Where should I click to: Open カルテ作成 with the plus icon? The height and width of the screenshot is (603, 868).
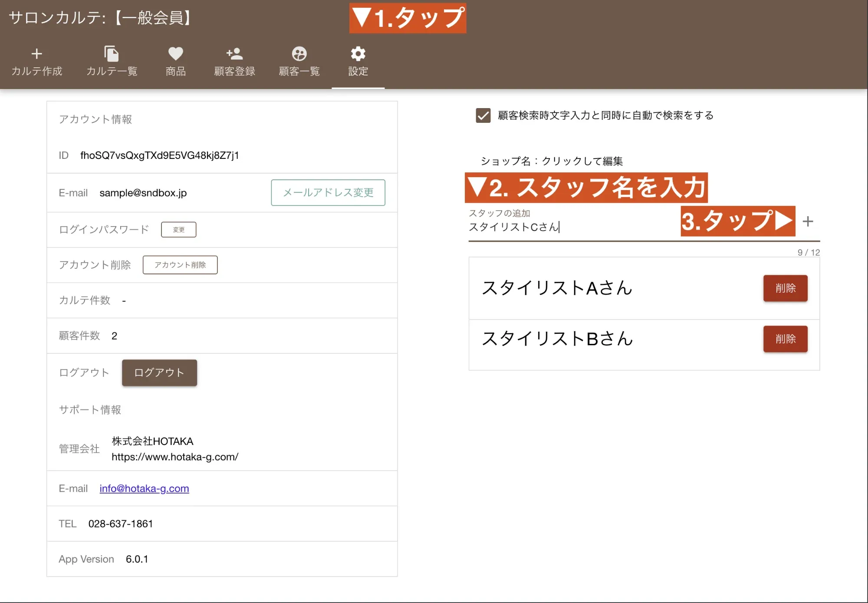pyautogui.click(x=36, y=61)
